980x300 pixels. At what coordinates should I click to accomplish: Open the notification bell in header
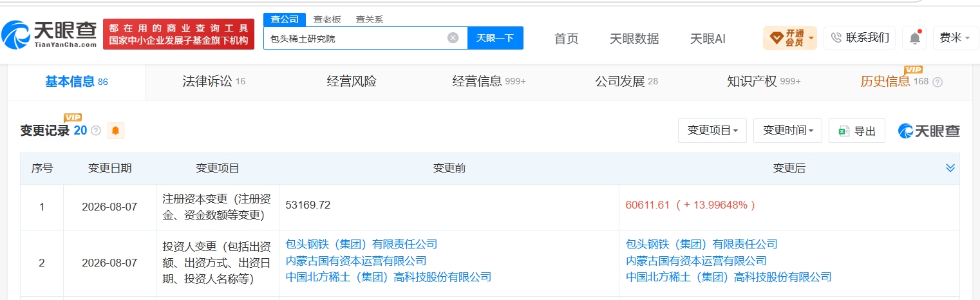coord(914,38)
